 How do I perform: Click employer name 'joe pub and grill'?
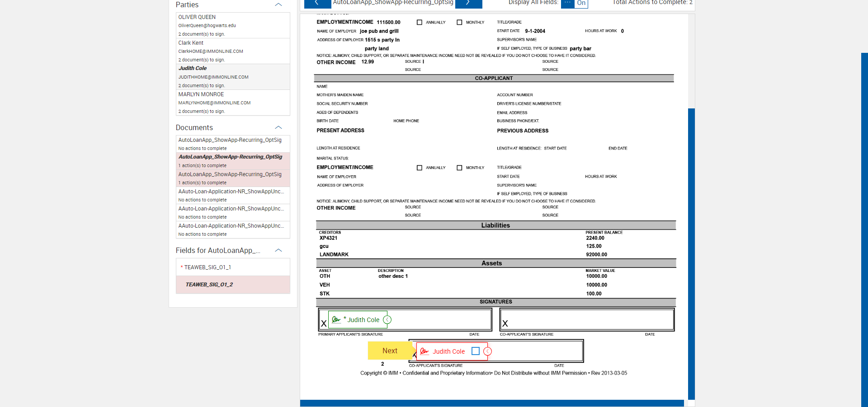[x=379, y=31]
